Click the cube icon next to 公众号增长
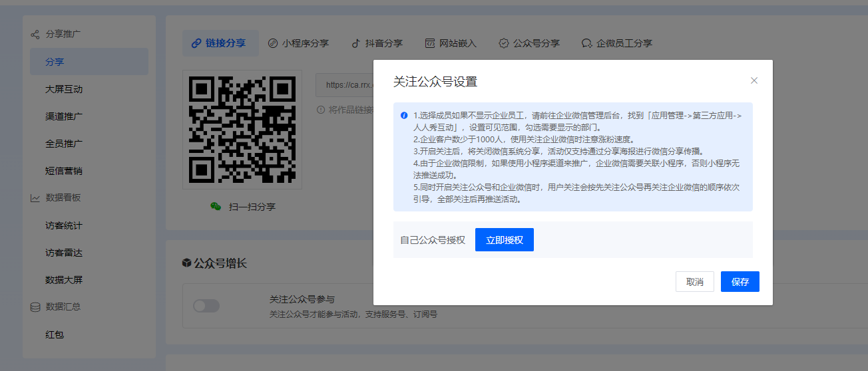 pyautogui.click(x=186, y=264)
